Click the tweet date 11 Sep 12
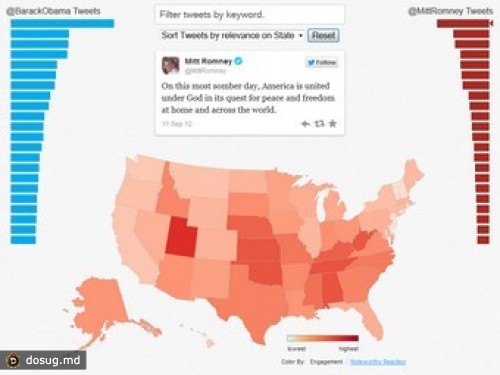The image size is (500, 375). point(177,124)
